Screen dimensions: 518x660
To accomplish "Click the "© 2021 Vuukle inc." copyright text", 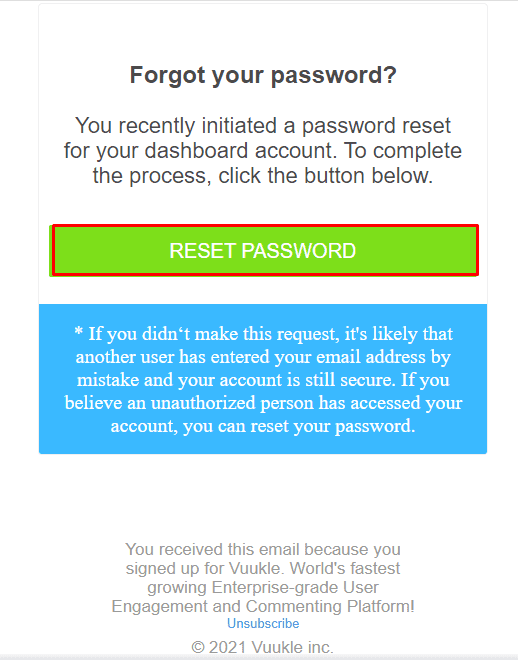I will [263, 647].
